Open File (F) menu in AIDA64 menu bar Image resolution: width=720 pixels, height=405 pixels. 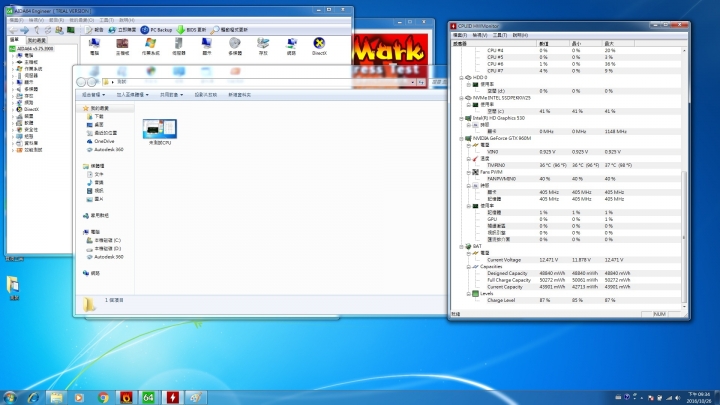point(16,20)
